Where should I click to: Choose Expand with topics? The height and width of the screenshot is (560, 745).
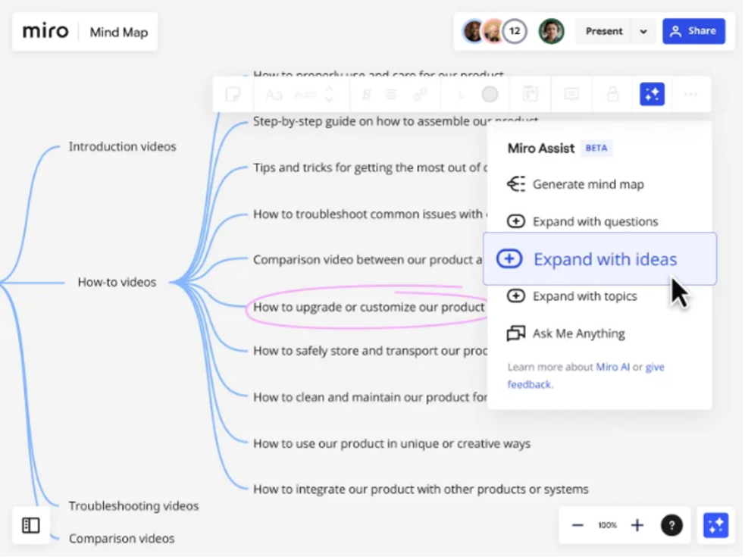(x=572, y=296)
